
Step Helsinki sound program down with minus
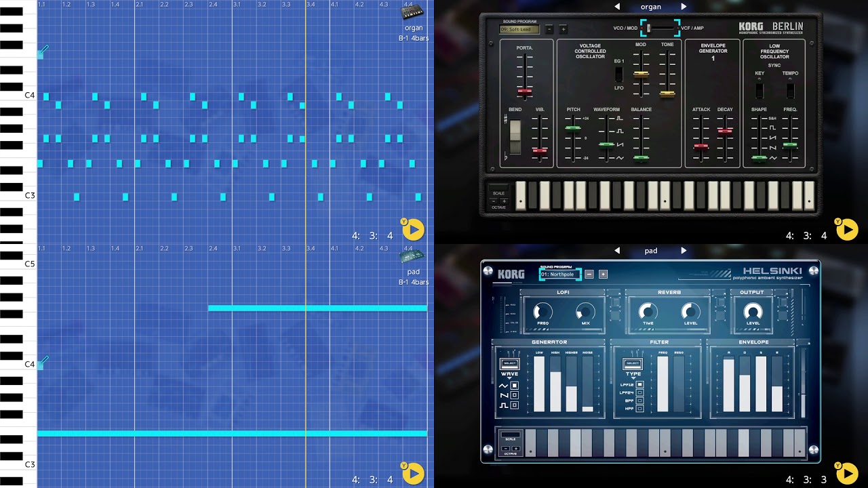[589, 274]
